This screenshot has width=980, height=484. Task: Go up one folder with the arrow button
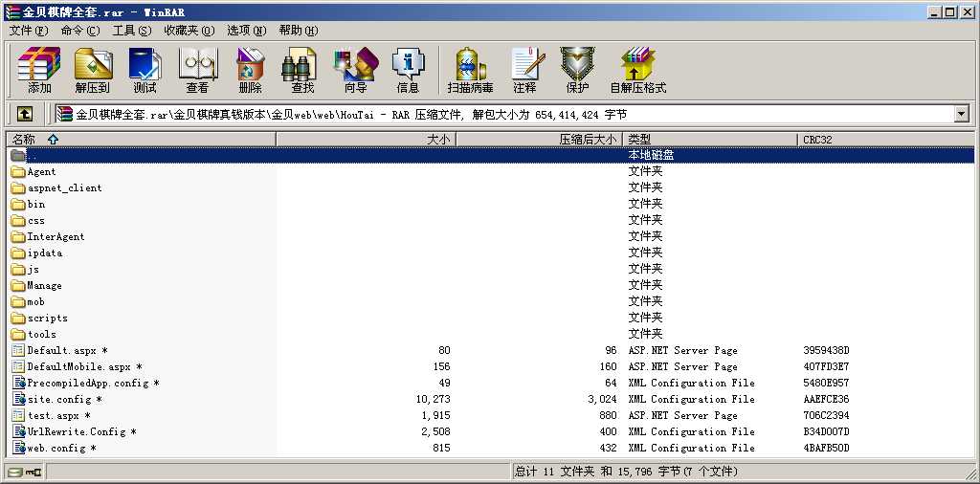click(24, 114)
